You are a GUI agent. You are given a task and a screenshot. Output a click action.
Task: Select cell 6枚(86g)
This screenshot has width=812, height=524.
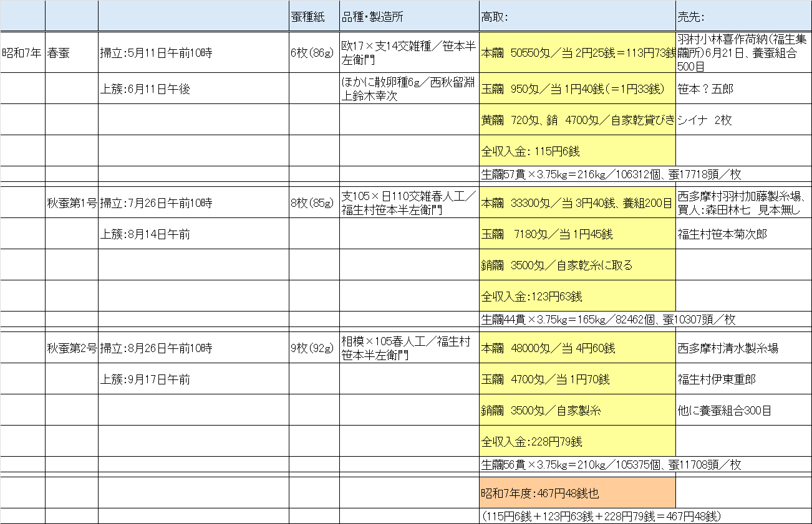click(314, 52)
